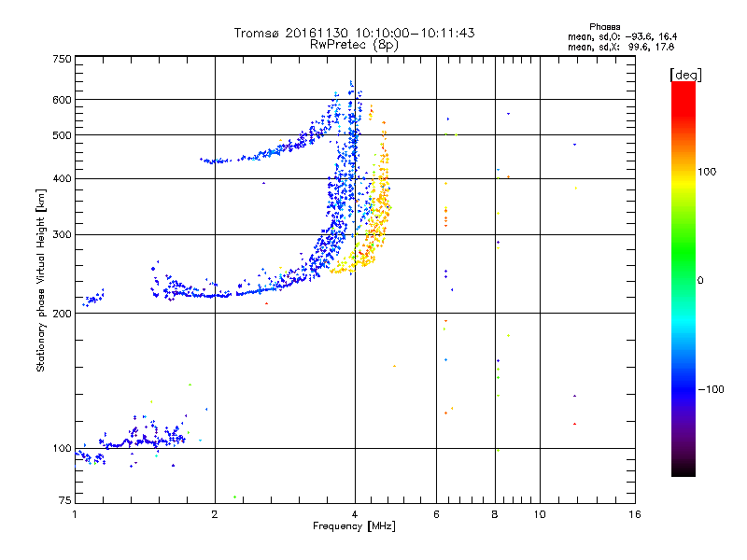747x560 pixels.
Task: Click the '400' y-axis tick label
Action: coord(62,178)
